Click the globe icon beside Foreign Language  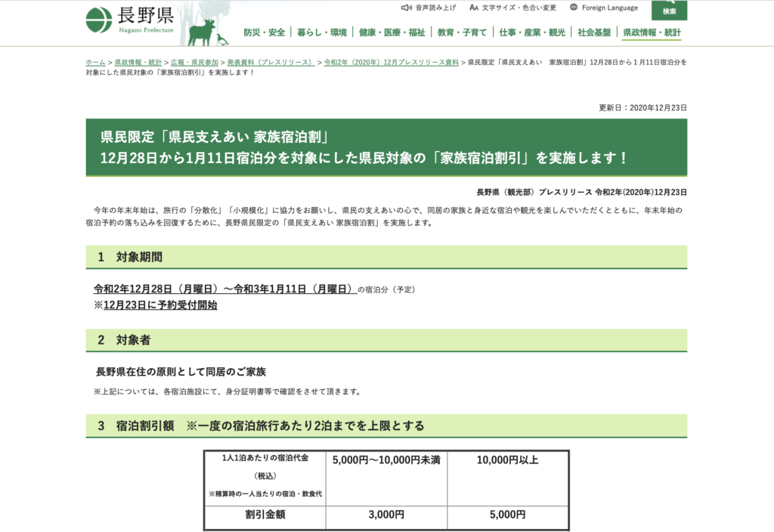coord(574,8)
